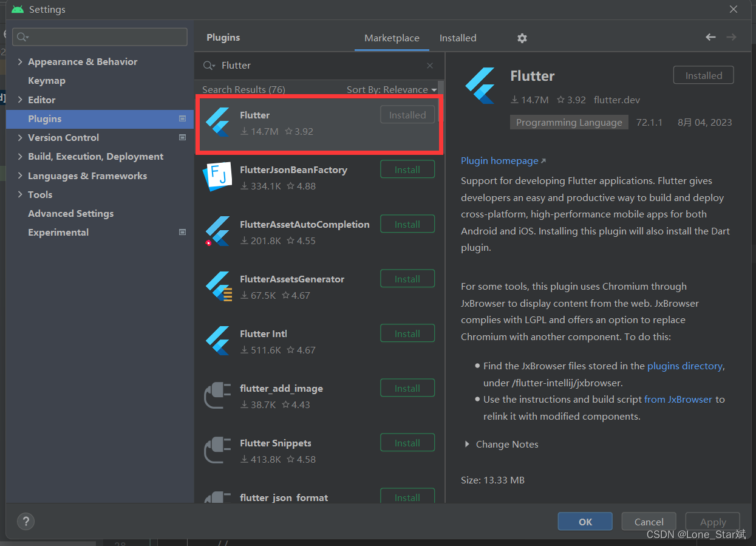Select the Flutter Snippets plugin name

(276, 443)
